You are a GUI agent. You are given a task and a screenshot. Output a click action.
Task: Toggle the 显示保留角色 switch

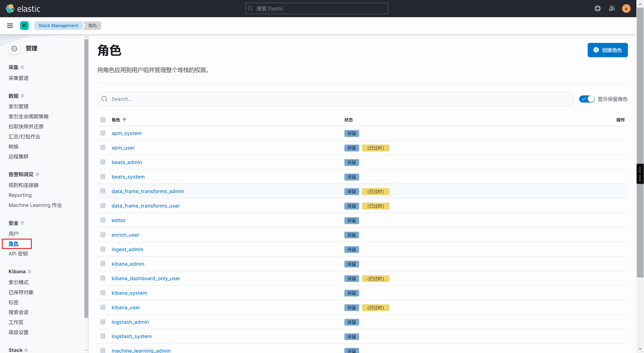coord(587,99)
